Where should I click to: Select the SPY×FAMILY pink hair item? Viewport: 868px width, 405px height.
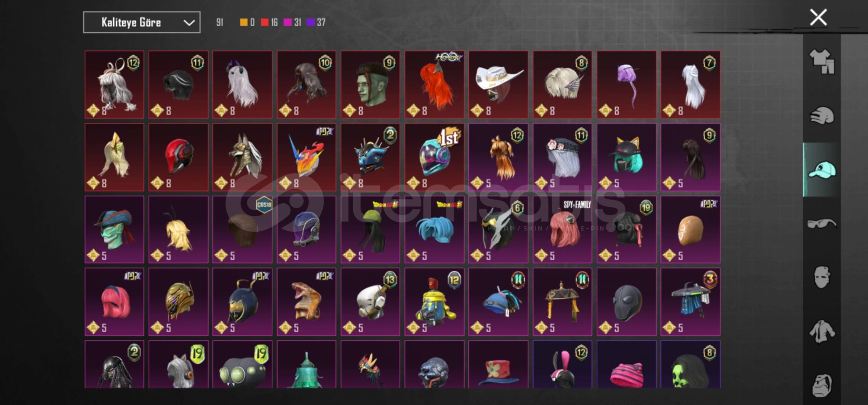[x=562, y=229]
